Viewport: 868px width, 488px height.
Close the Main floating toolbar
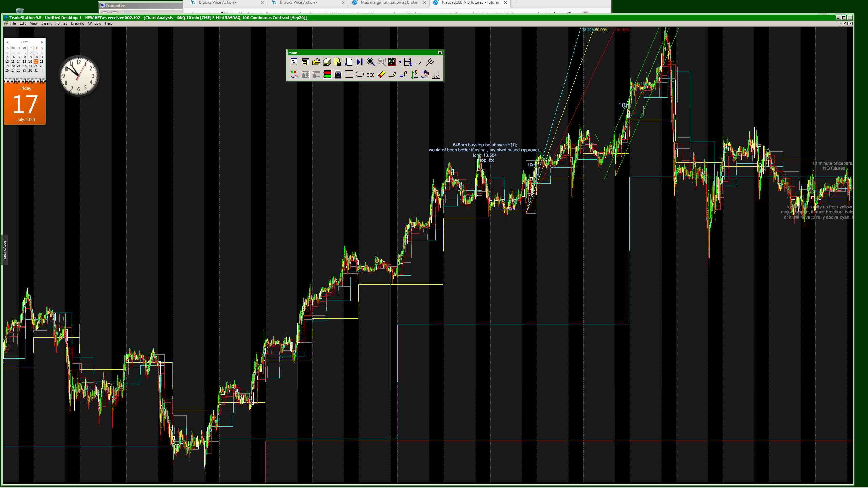pos(440,53)
